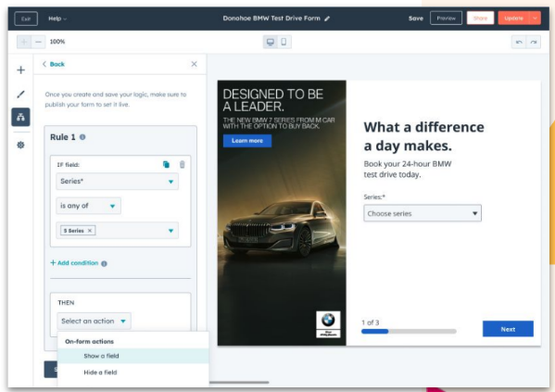Open the Select an action dropdown
The width and height of the screenshot is (555, 392).
(x=94, y=322)
